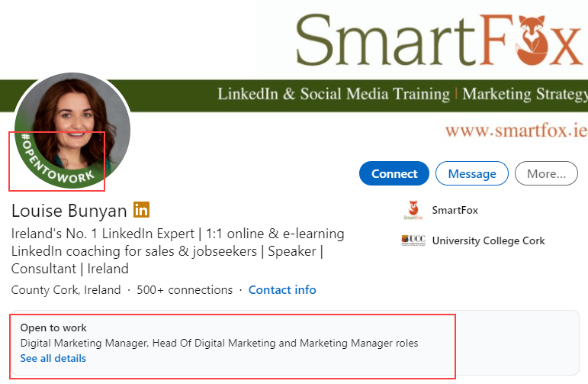Click the orange fox logo in banner
Viewport: 588px width, 384px height.
coord(548,38)
